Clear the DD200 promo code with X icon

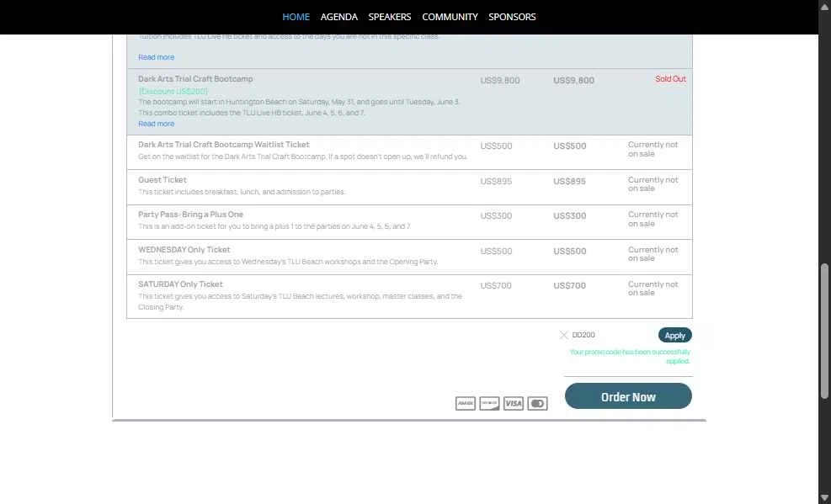click(x=563, y=335)
